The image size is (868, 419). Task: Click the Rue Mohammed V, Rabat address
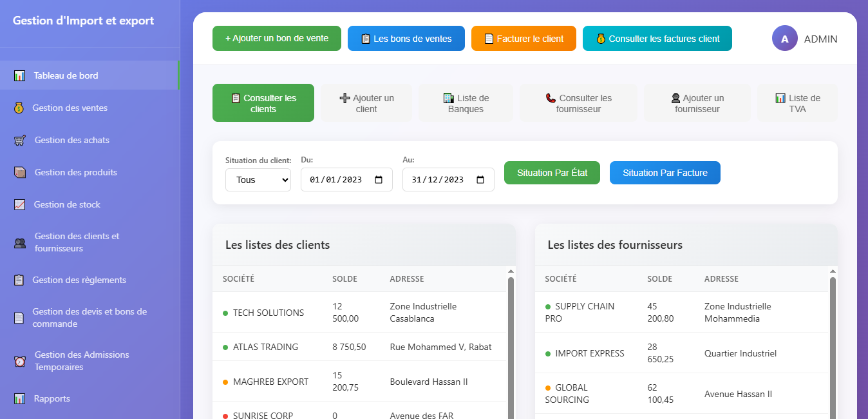coord(441,347)
